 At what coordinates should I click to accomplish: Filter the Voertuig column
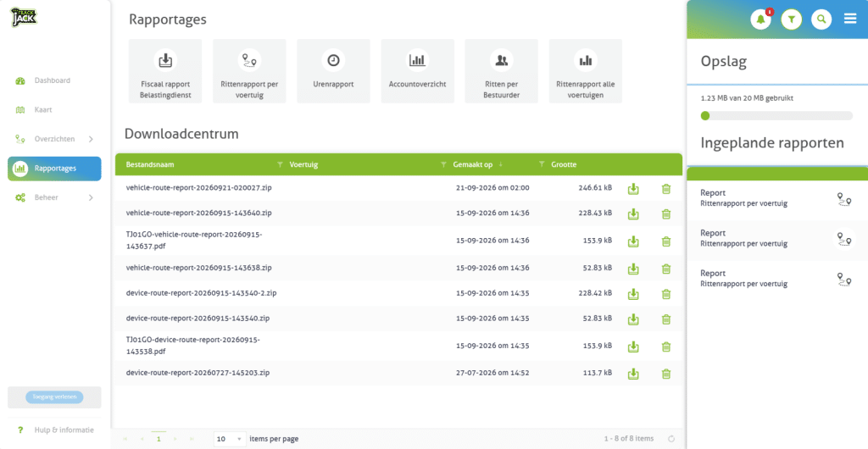coord(443,165)
